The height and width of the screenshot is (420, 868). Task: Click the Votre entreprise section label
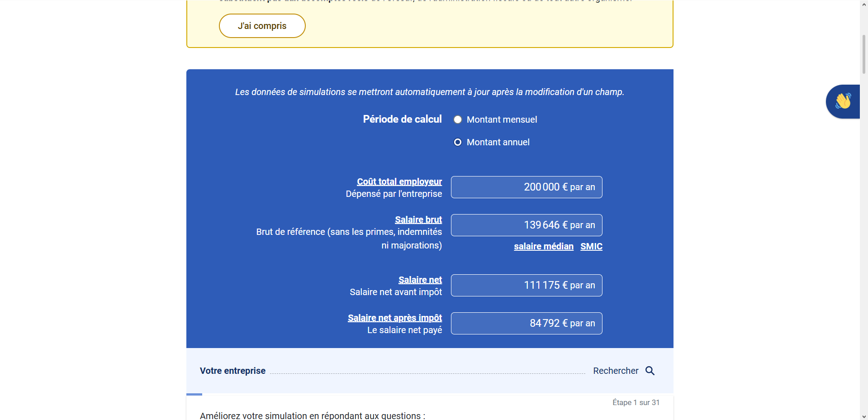pyautogui.click(x=232, y=371)
